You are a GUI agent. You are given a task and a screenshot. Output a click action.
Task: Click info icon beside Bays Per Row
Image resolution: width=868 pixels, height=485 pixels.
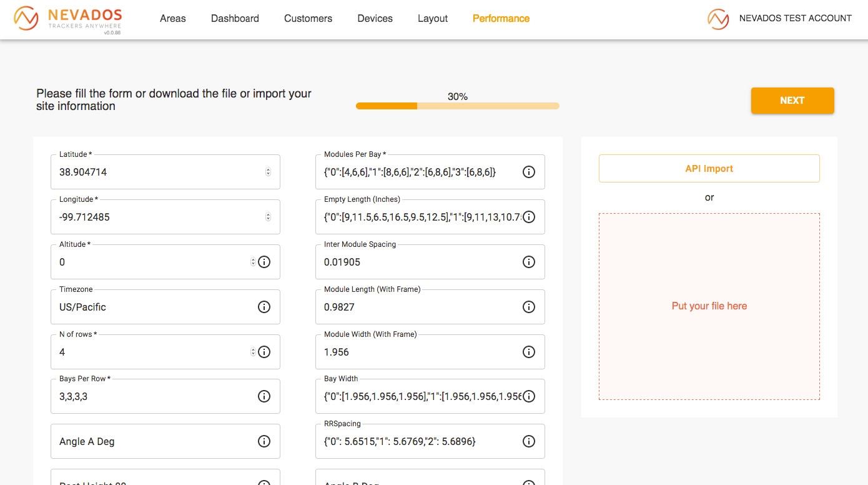point(264,396)
